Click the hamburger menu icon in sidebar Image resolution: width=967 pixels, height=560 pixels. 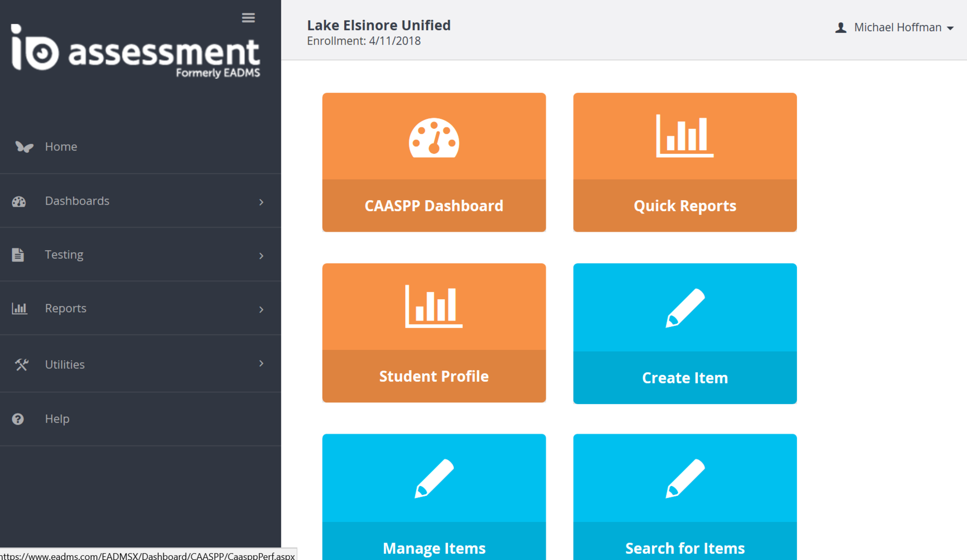[248, 18]
